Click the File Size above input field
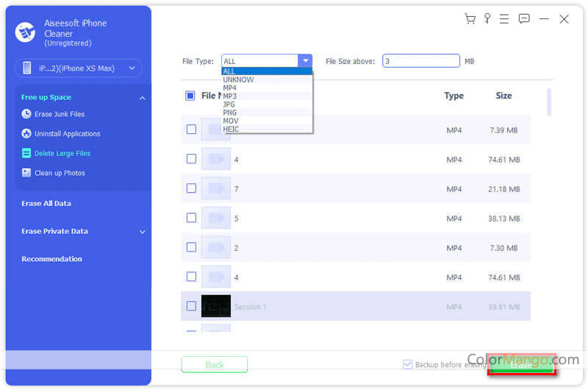The width and height of the screenshot is (588, 390). (x=421, y=61)
